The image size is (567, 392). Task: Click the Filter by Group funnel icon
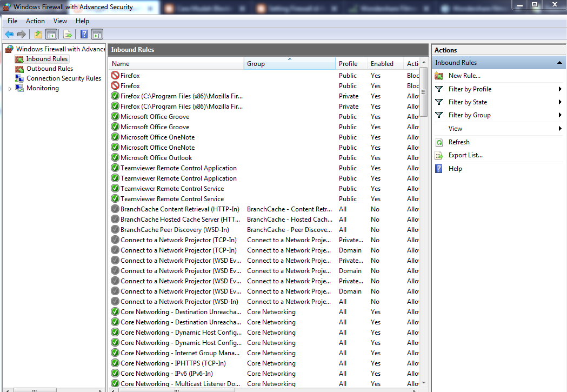pyautogui.click(x=439, y=115)
